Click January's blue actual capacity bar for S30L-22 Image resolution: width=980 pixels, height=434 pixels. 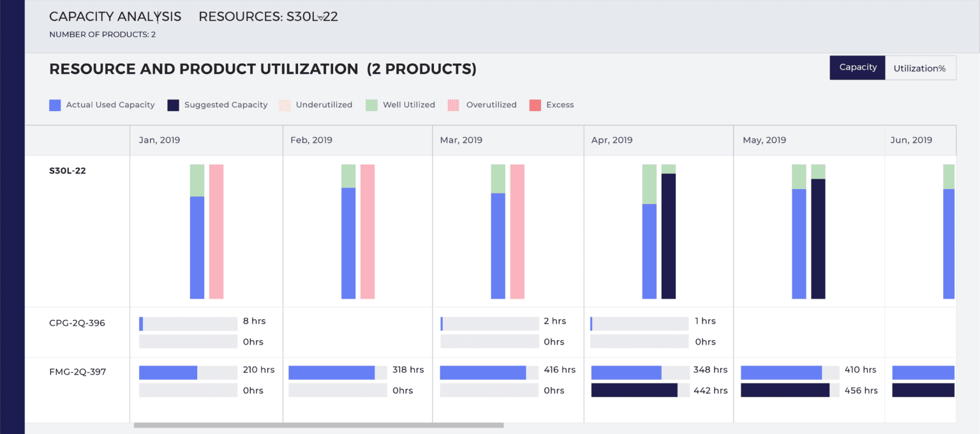(x=197, y=248)
